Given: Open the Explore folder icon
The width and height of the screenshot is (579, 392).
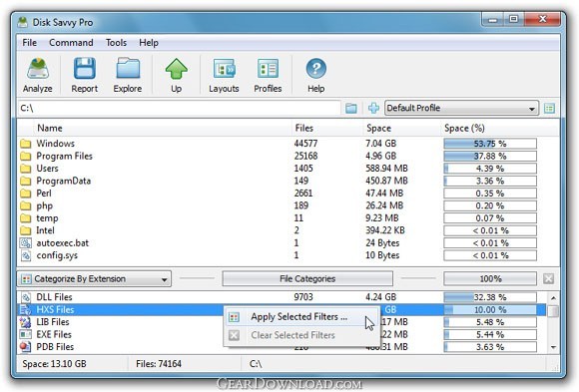Looking at the screenshot, I should pos(128,69).
